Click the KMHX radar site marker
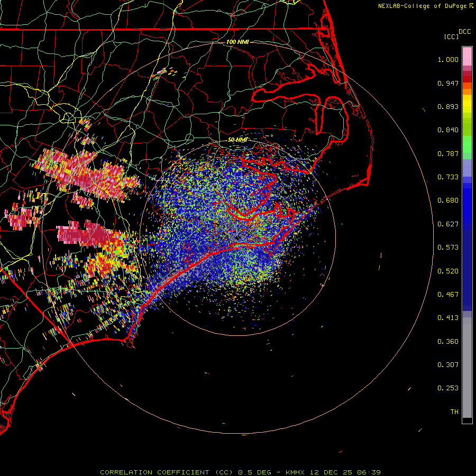This screenshot has height=476, width=476. pos(237,236)
